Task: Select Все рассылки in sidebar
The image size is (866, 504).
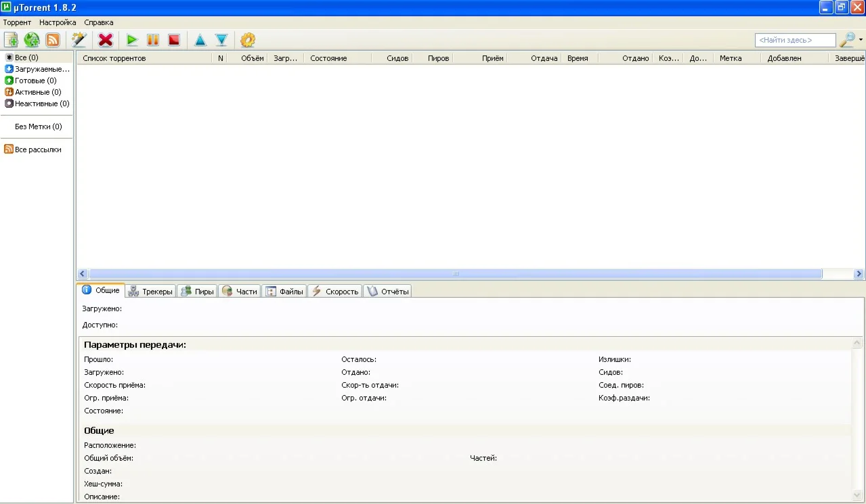Action: (35, 150)
